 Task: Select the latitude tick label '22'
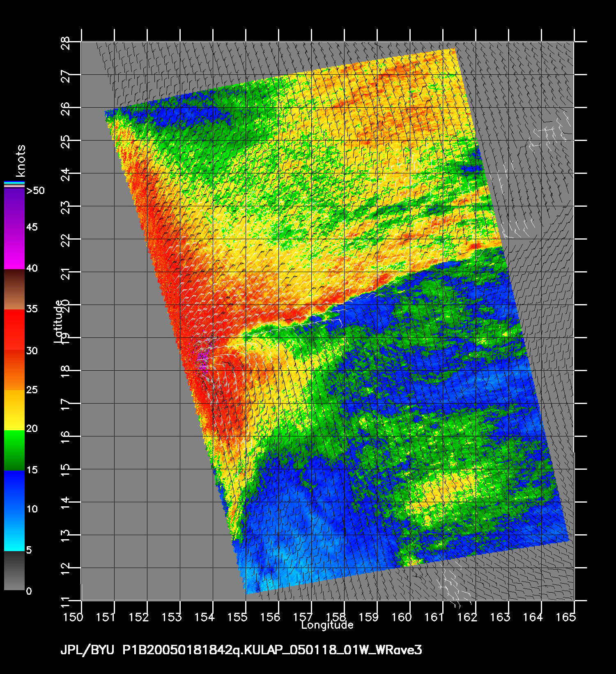pos(66,240)
